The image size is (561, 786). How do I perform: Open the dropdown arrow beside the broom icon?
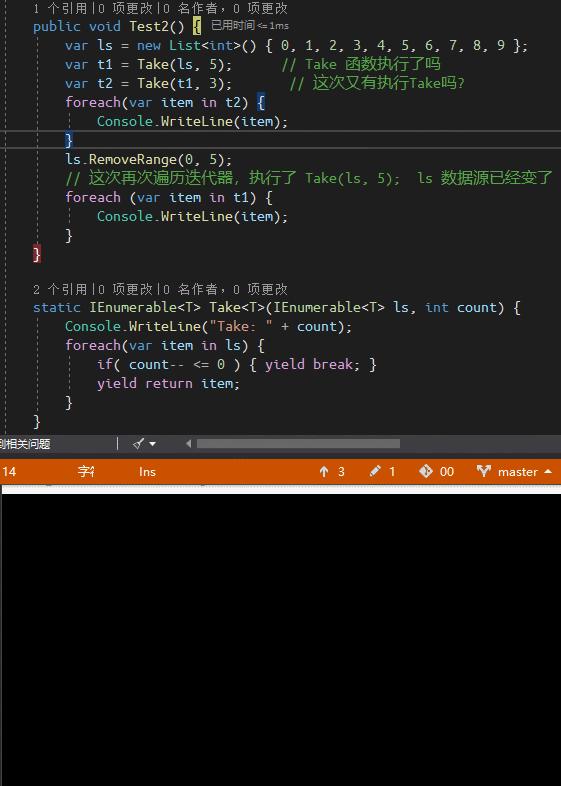(x=152, y=444)
